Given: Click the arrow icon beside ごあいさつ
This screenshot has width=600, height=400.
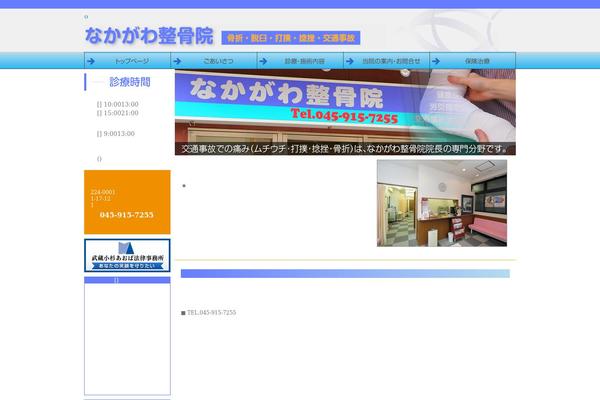Looking at the screenshot, I should click(177, 61).
